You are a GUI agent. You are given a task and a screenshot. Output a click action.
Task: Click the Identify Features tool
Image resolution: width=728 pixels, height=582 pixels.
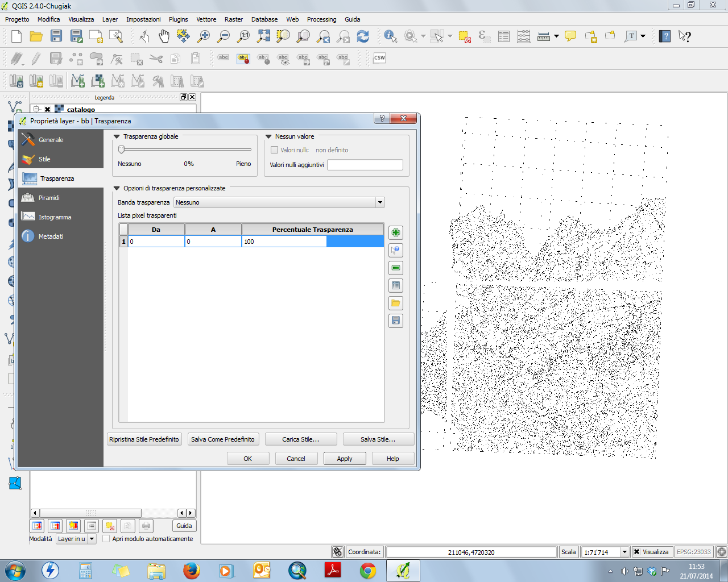390,37
